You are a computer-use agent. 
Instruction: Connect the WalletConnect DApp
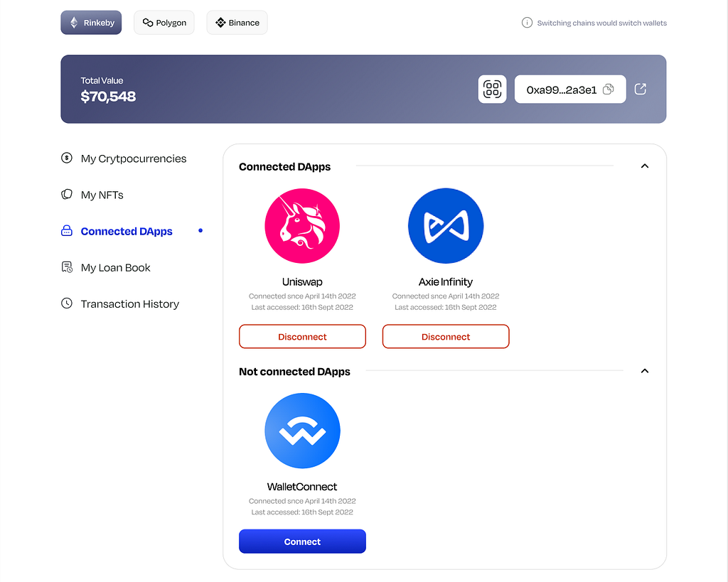(302, 541)
